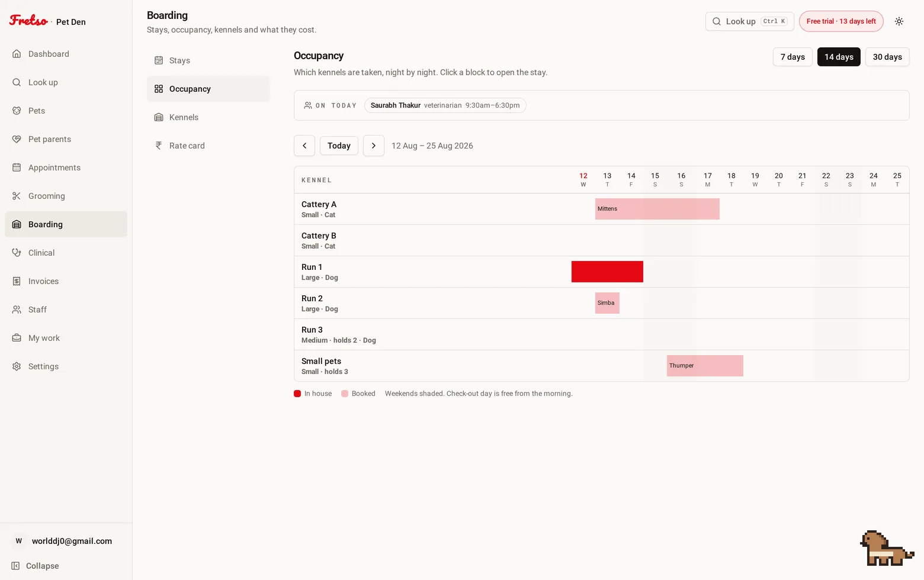Toggle the light/dark theme sun icon

coord(899,21)
